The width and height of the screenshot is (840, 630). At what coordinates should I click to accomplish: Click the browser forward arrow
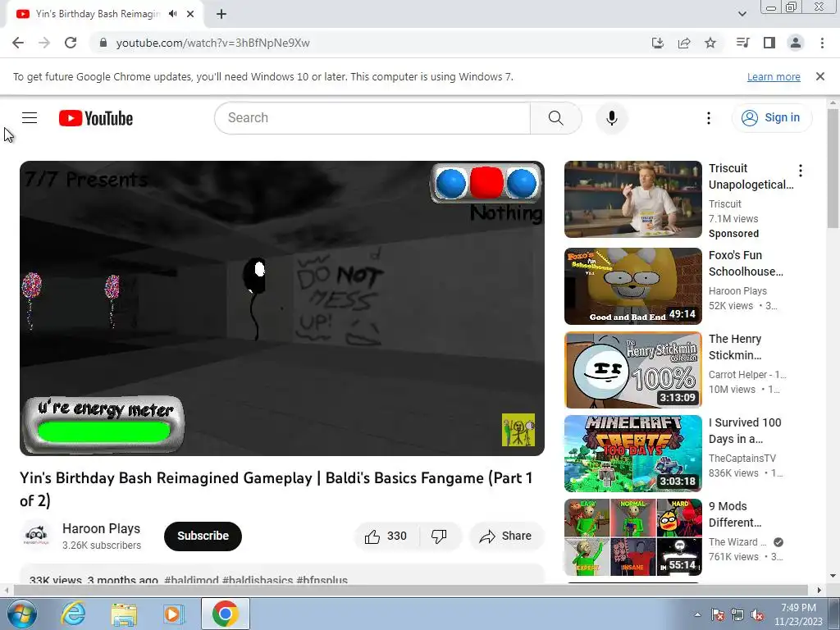44,43
